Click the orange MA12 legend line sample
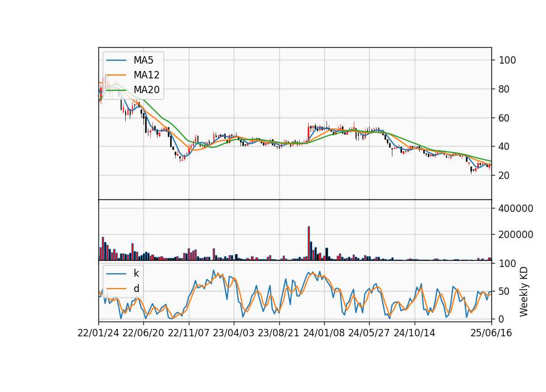Viewport: 546px width, 392px height. click(116, 75)
